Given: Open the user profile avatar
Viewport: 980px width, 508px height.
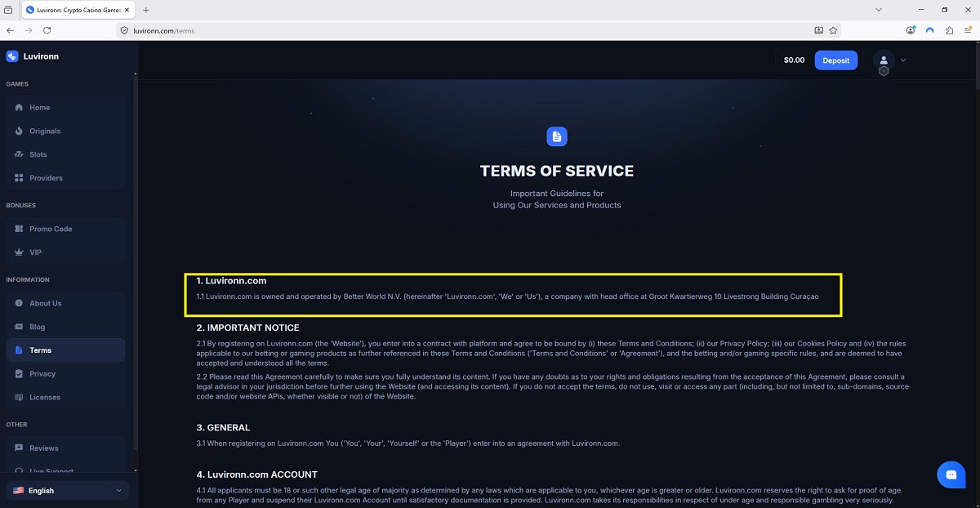Looking at the screenshot, I should pyautogui.click(x=884, y=60).
